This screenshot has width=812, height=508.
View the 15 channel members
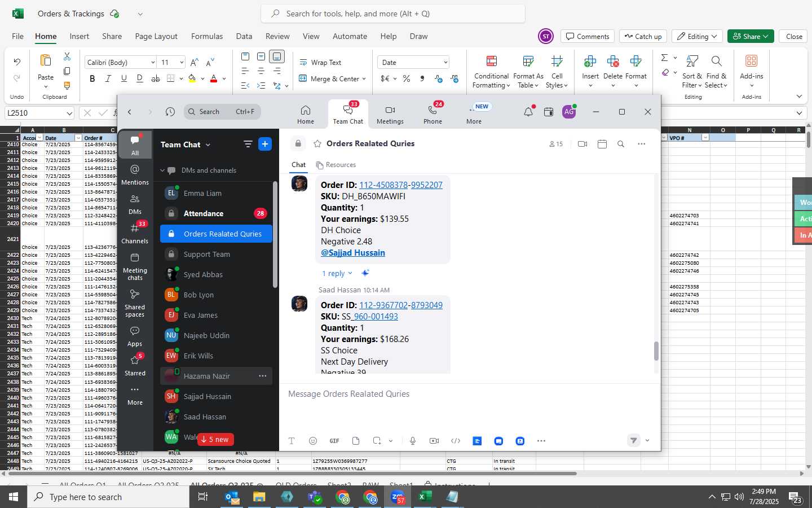[x=556, y=144]
